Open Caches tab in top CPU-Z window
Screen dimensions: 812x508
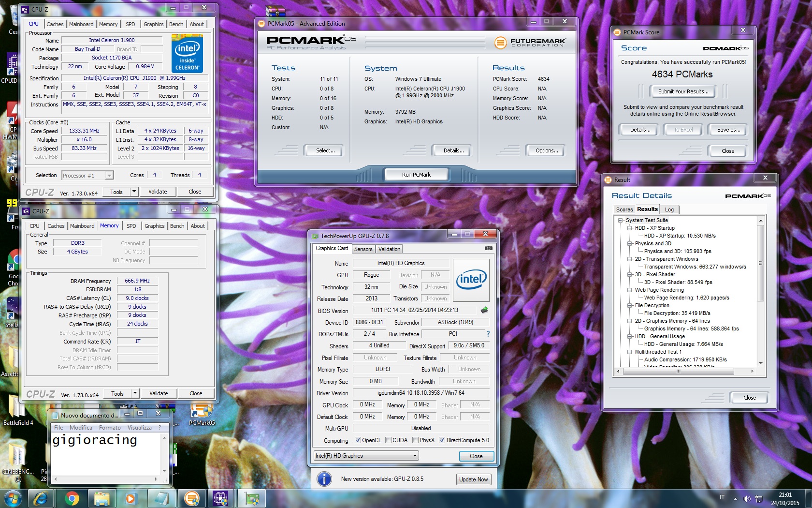tap(55, 24)
